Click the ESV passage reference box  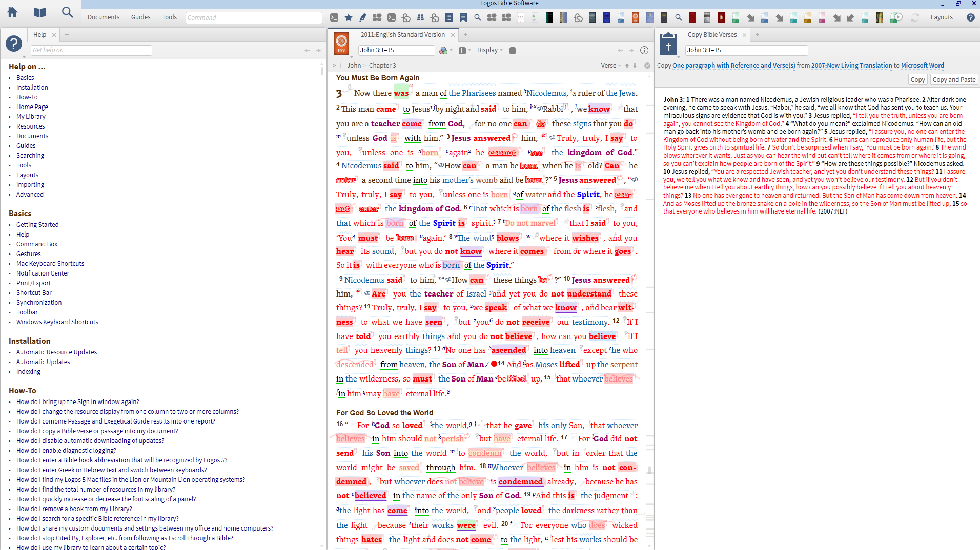(x=396, y=50)
